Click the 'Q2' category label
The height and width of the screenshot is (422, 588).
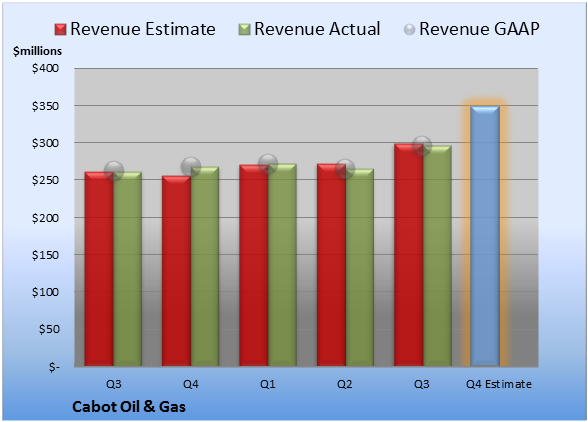click(x=345, y=384)
